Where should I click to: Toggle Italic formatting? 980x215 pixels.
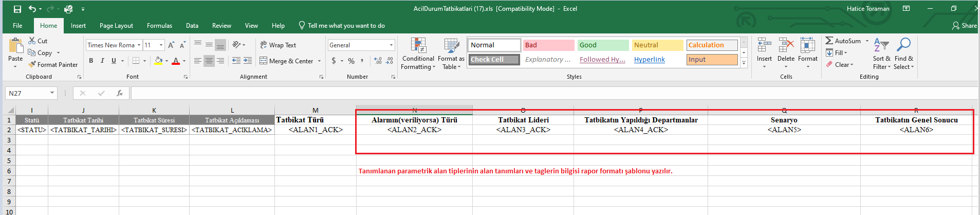click(x=102, y=61)
